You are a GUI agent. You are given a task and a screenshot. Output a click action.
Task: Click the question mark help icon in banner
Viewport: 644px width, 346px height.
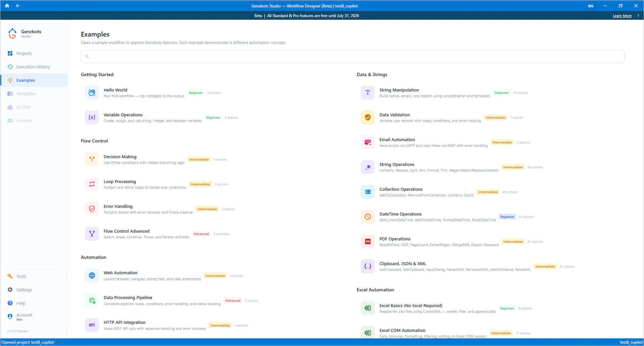coord(638,16)
